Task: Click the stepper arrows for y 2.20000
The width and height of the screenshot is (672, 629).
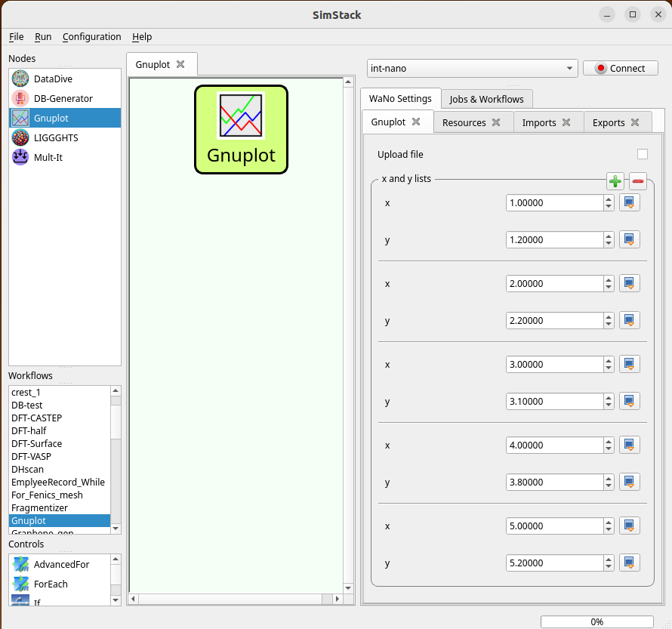Action: (x=609, y=320)
